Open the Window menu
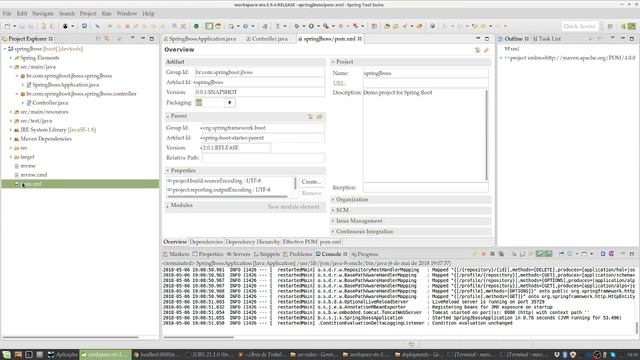640x360 pixels. (127, 13)
